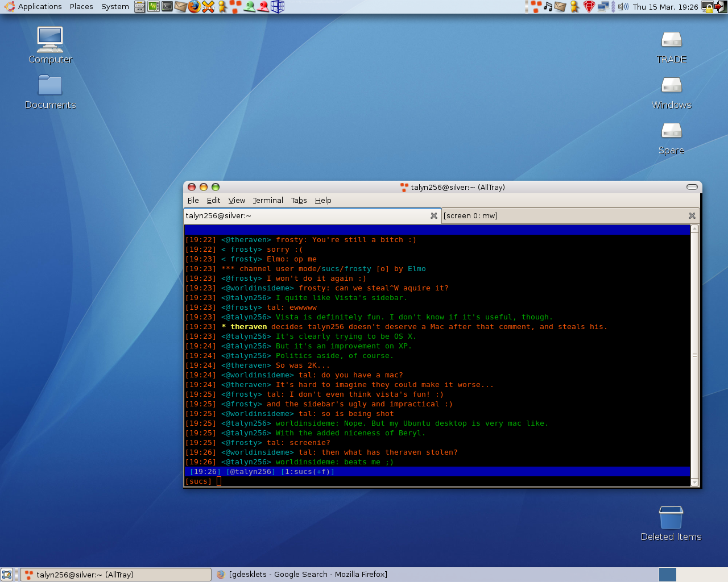Image resolution: width=728 pixels, height=582 pixels.
Task: Open the Places menu
Action: click(81, 7)
